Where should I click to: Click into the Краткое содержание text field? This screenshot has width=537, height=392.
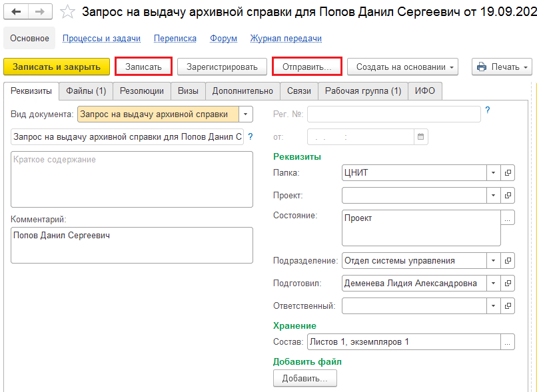click(132, 179)
